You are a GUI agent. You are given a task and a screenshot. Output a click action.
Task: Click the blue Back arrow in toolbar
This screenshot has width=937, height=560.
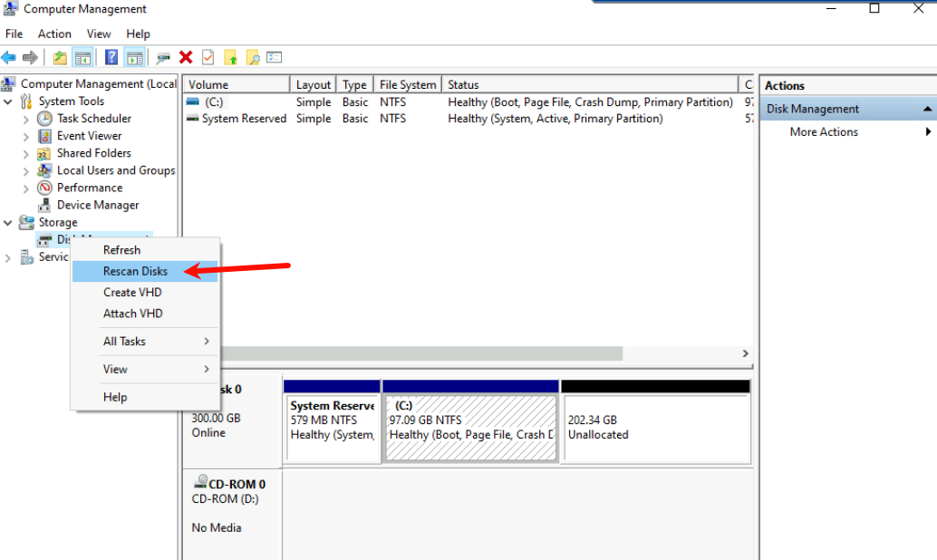point(9,58)
